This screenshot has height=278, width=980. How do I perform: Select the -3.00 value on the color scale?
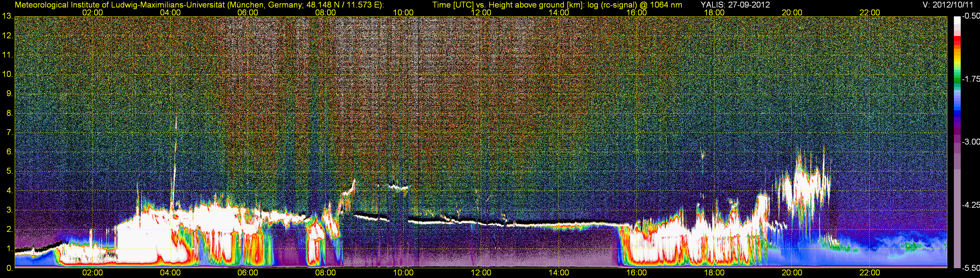tap(971, 142)
